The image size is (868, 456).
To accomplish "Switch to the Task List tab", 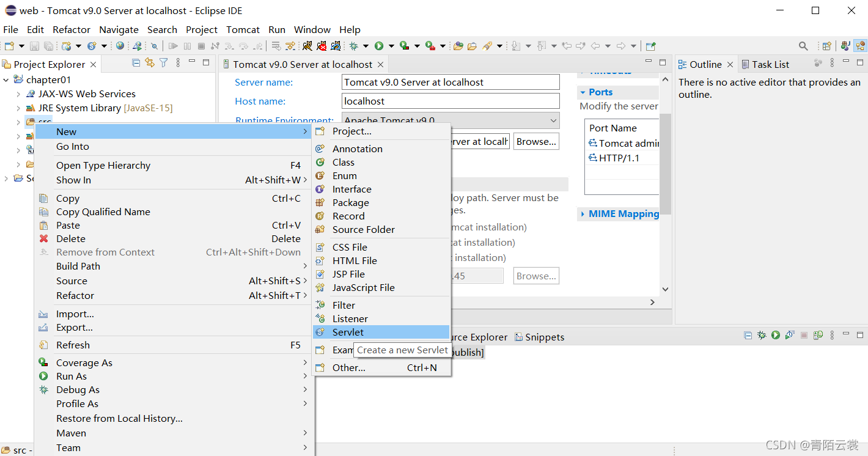I will [765, 64].
